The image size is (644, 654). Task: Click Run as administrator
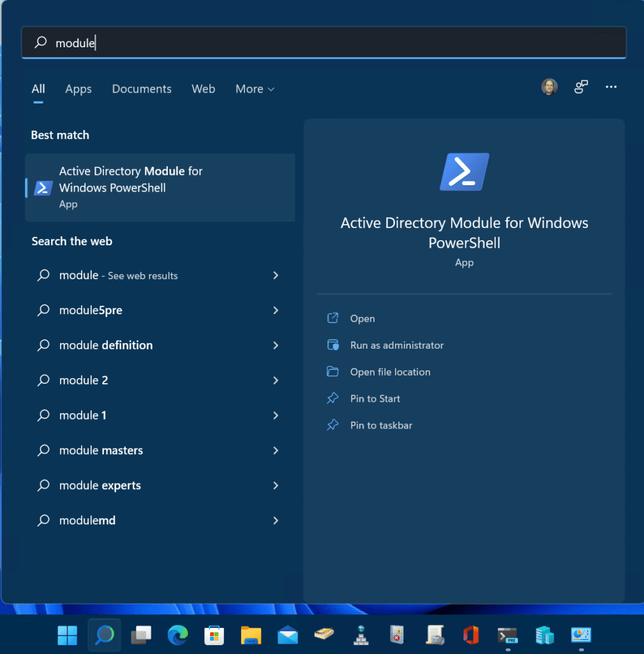coord(396,345)
